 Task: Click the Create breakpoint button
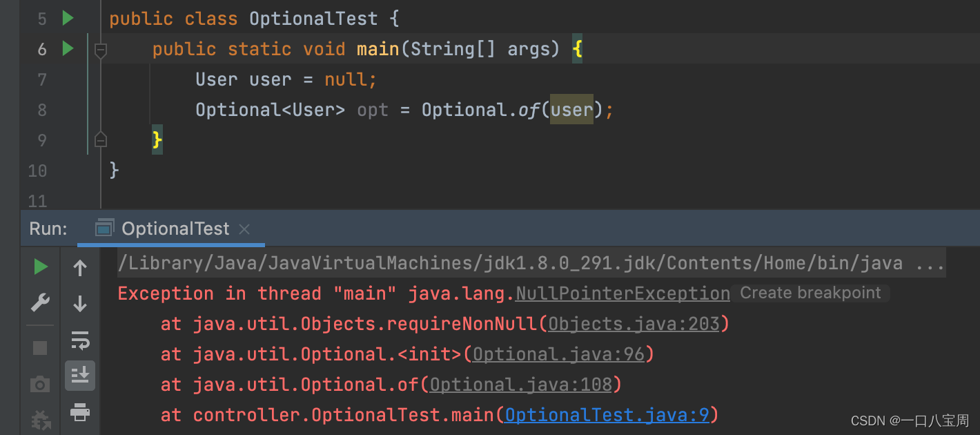tap(810, 292)
